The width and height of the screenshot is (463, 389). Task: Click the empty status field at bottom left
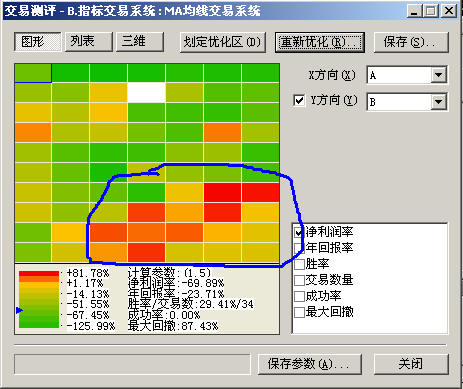coord(132,364)
